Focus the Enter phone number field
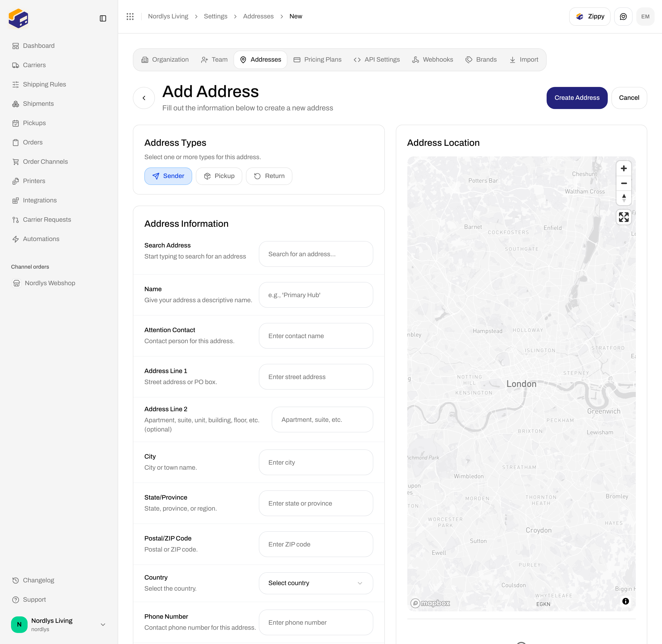 tap(316, 622)
